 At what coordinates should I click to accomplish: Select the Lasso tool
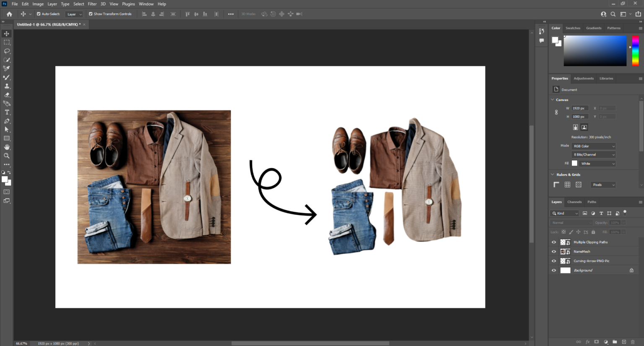click(6, 51)
